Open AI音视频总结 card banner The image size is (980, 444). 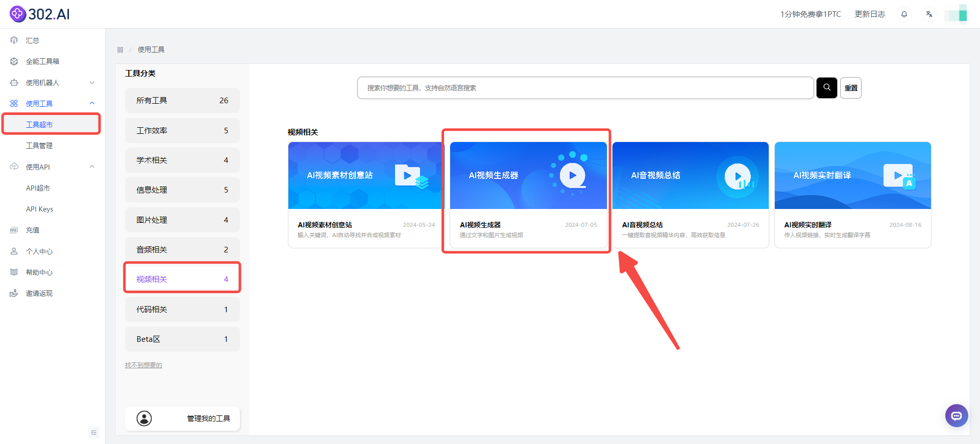[x=691, y=175]
